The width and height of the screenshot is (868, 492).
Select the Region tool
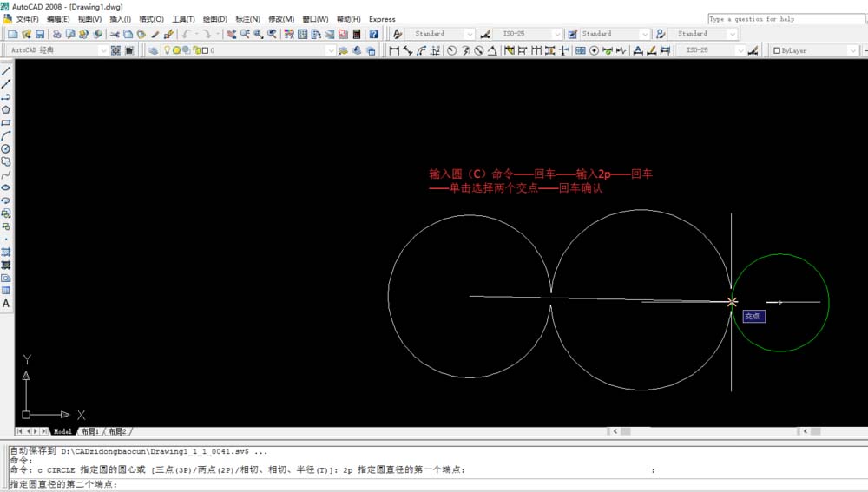click(6, 278)
